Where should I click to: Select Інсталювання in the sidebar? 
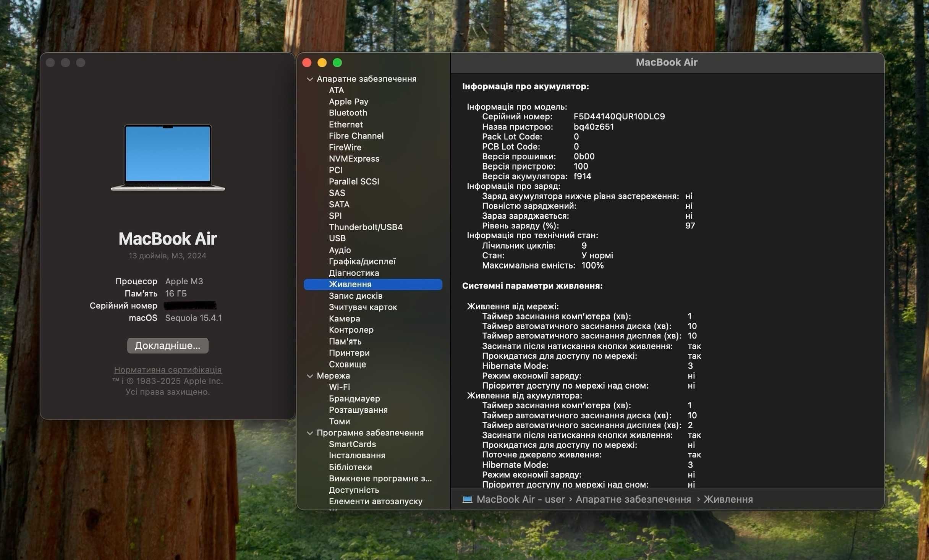point(357,455)
